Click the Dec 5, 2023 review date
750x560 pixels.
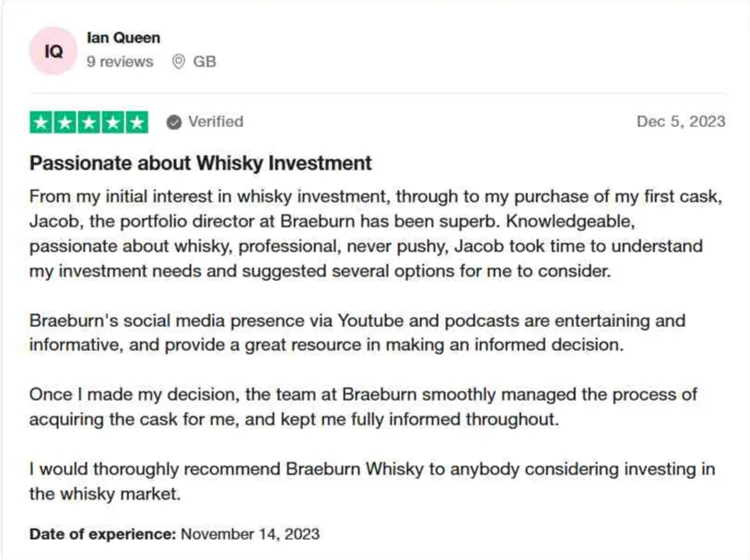(681, 122)
